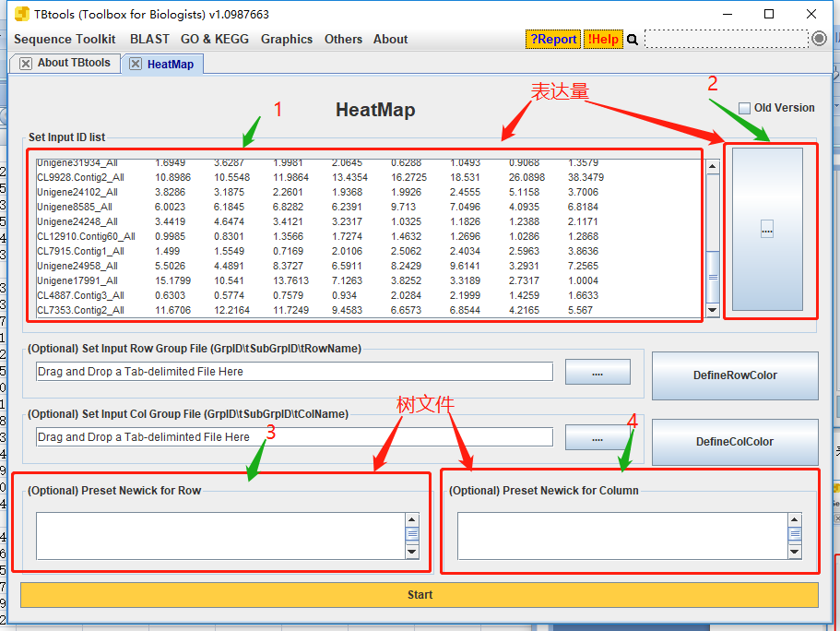Click the value 38.3479
This screenshot has width=840, height=631.
point(586,177)
